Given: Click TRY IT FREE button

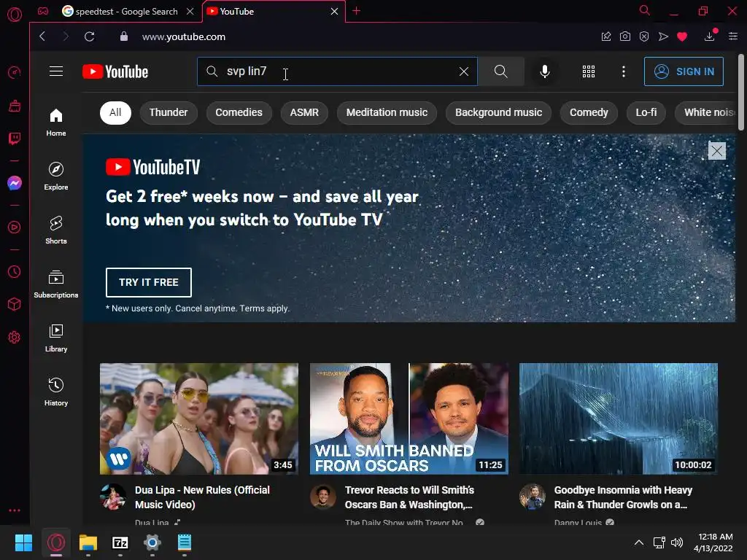Looking at the screenshot, I should point(149,282).
